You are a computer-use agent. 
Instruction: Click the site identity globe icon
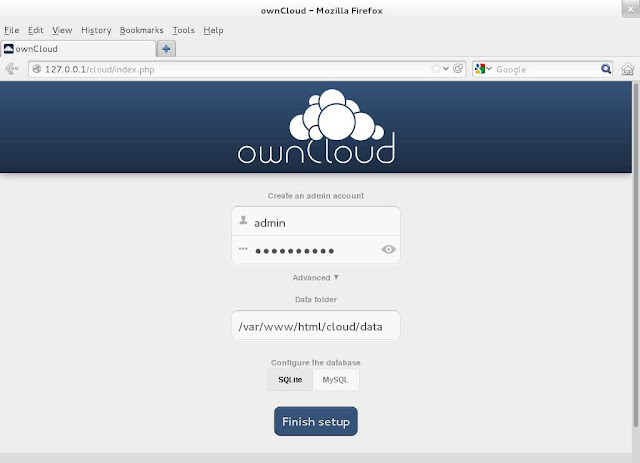point(37,69)
